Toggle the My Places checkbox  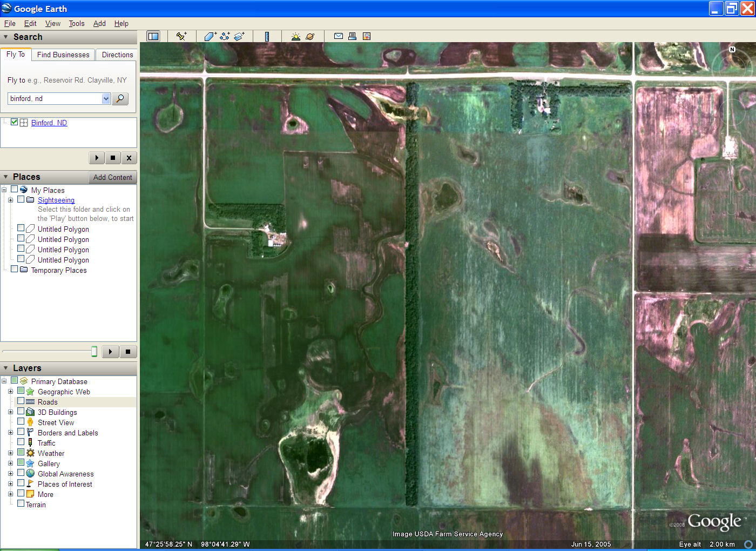14,190
